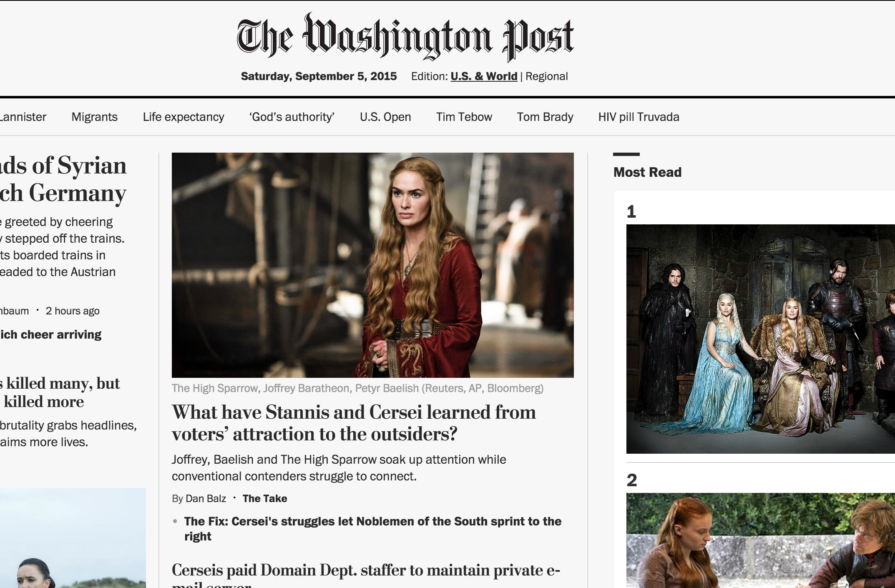Open the Syrian migrants reach Germany headline
The height and width of the screenshot is (588, 895).
(x=63, y=178)
